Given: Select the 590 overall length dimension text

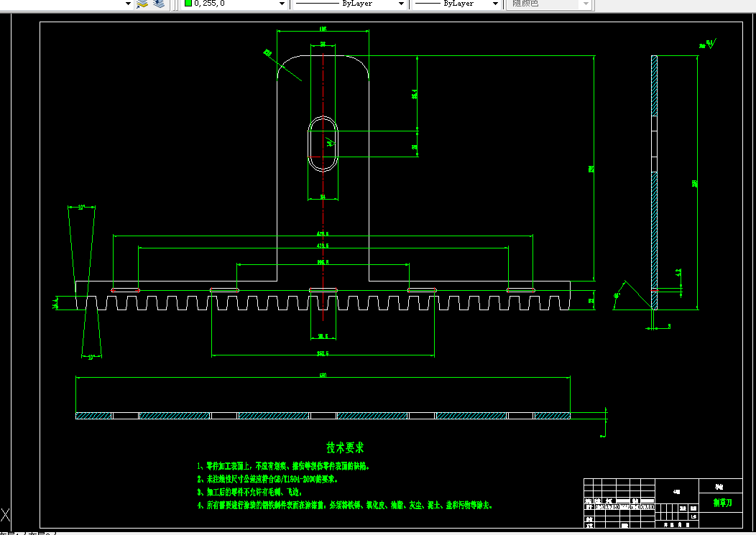Looking at the screenshot, I should (323, 375).
